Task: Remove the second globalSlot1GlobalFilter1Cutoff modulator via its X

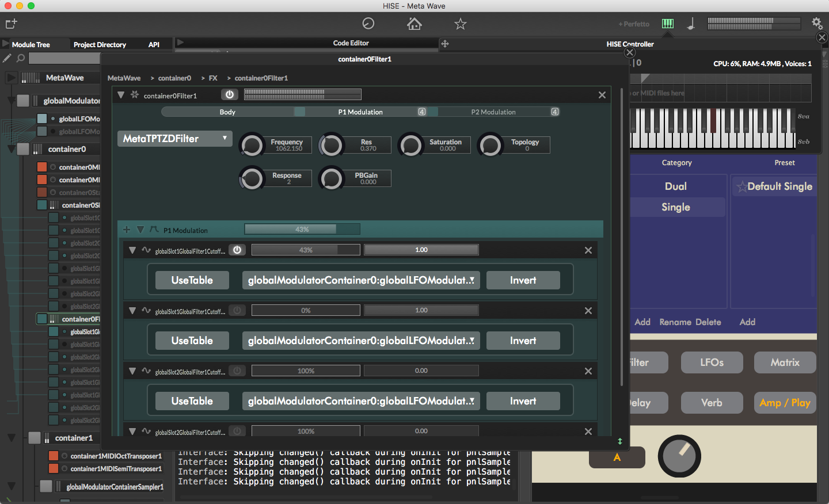Action: coord(588,311)
